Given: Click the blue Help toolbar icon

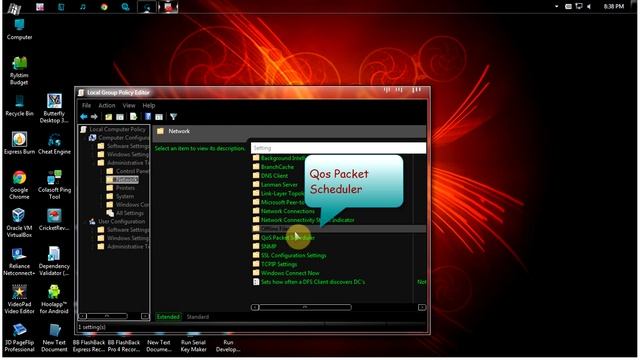Looking at the screenshot, I should tap(148, 117).
